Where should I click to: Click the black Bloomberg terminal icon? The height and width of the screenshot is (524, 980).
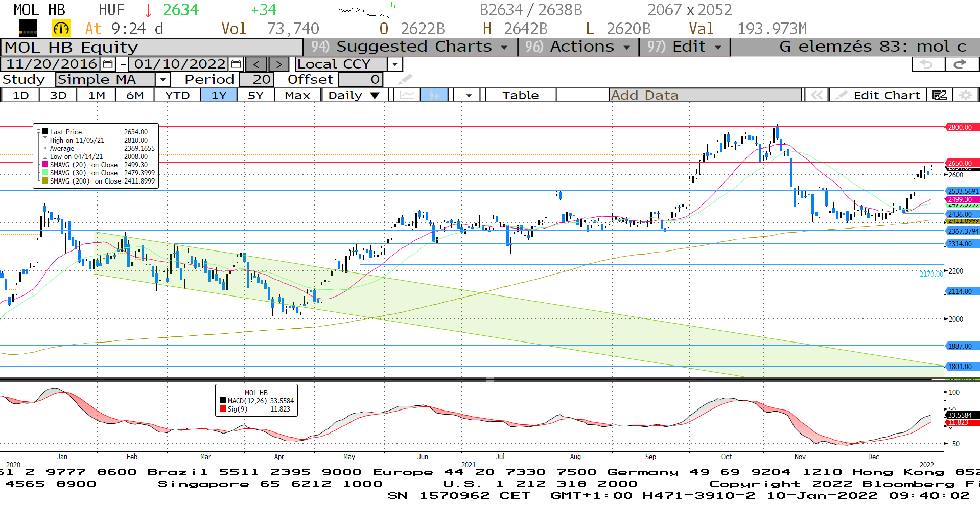pyautogui.click(x=28, y=28)
